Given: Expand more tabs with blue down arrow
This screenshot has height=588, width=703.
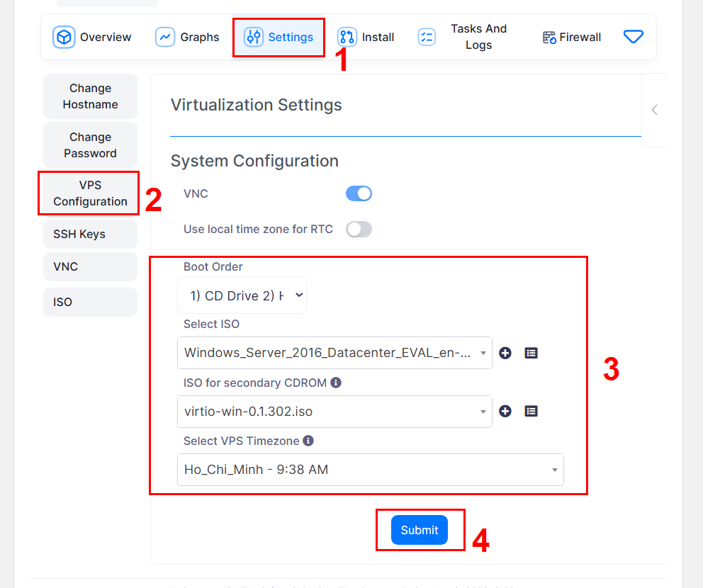Looking at the screenshot, I should (634, 37).
